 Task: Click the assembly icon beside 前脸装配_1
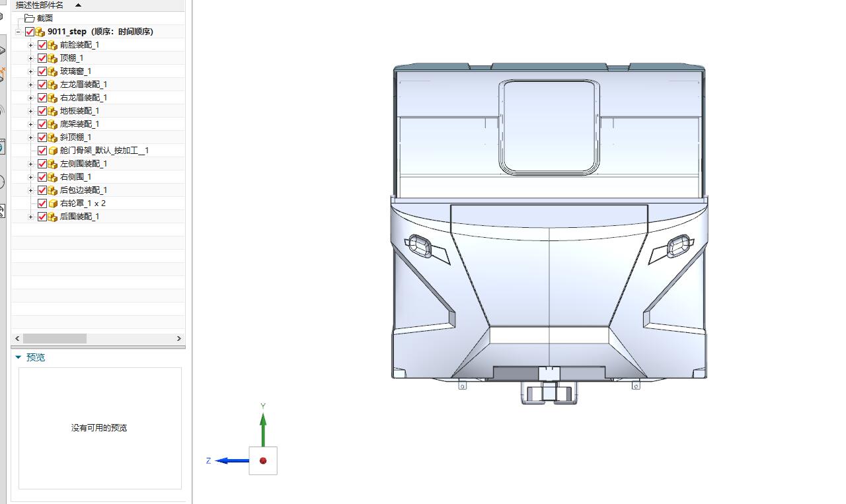pyautogui.click(x=53, y=45)
